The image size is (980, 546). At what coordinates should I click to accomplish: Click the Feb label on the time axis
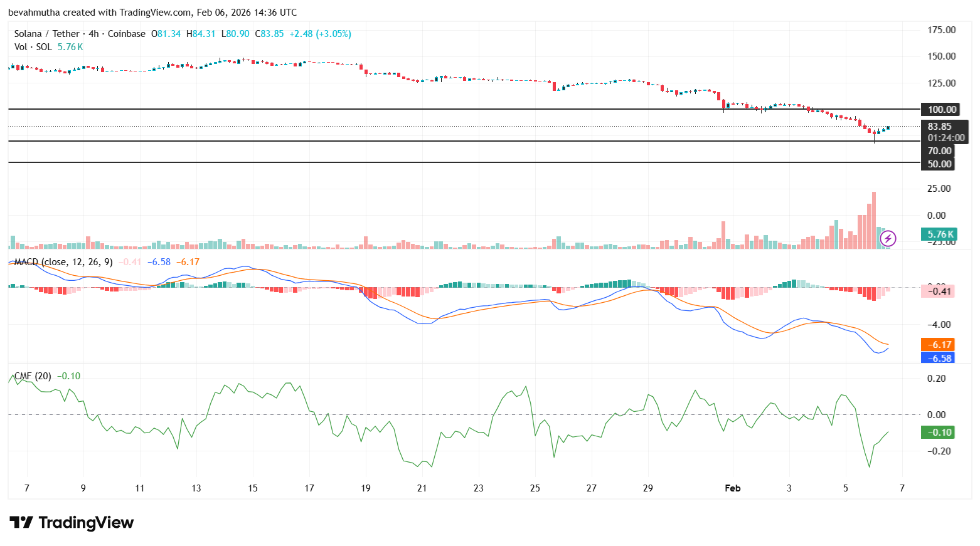point(733,488)
